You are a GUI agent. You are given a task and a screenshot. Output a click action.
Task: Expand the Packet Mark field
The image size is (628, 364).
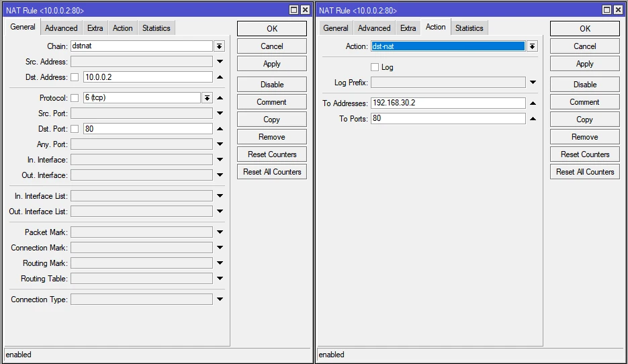point(220,232)
